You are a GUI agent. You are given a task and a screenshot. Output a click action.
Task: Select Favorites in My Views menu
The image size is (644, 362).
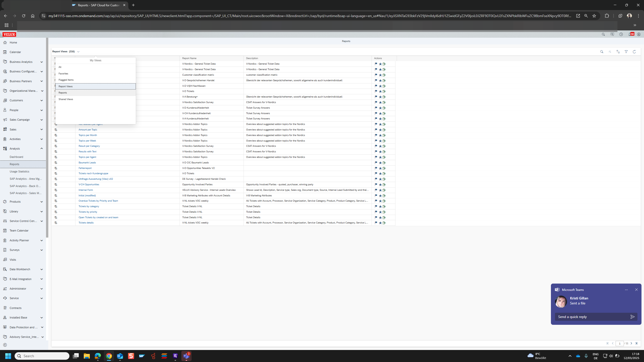pos(63,73)
